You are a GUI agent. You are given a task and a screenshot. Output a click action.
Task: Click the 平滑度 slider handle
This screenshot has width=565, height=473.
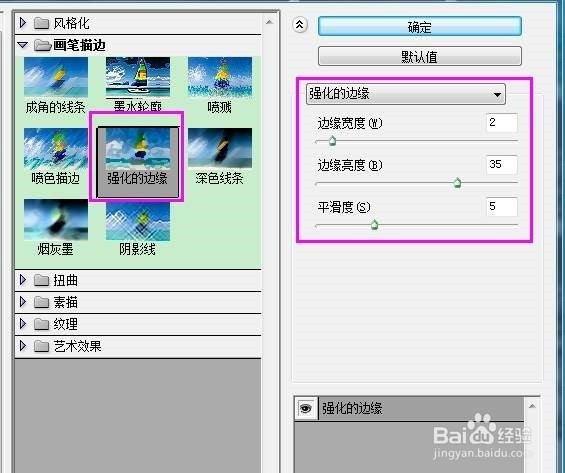pos(374,225)
